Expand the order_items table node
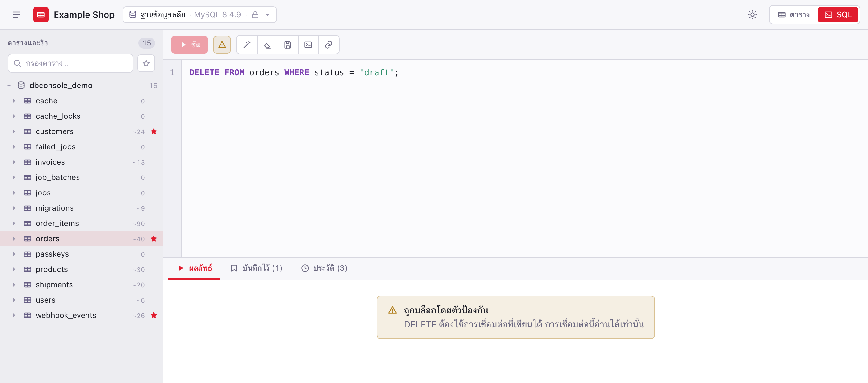Viewport: 868px width, 383px height. tap(14, 223)
